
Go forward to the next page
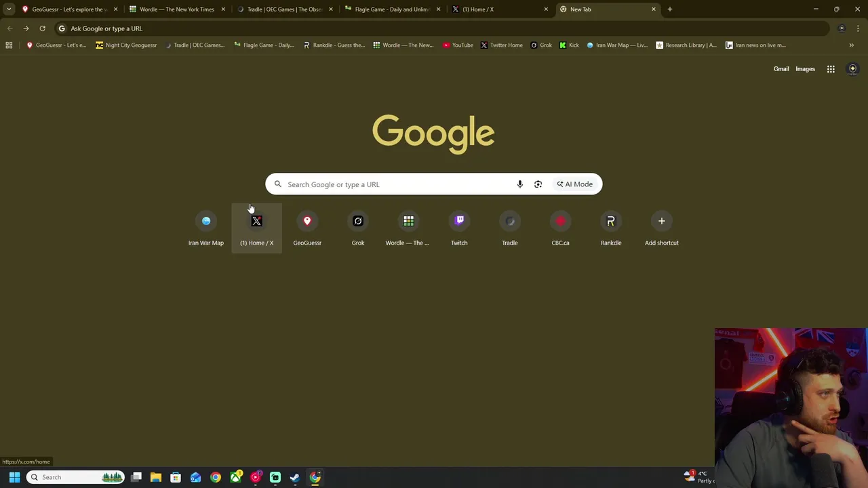(26, 28)
